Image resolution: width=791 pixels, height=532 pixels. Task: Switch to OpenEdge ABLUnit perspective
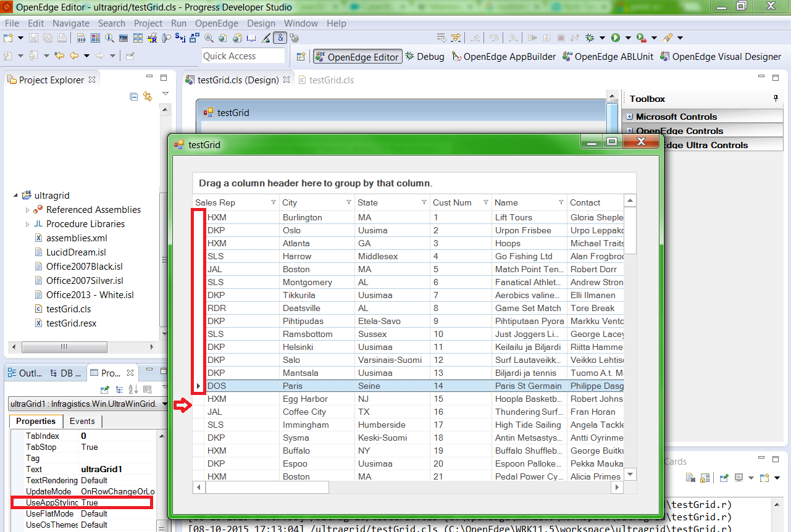click(x=608, y=56)
